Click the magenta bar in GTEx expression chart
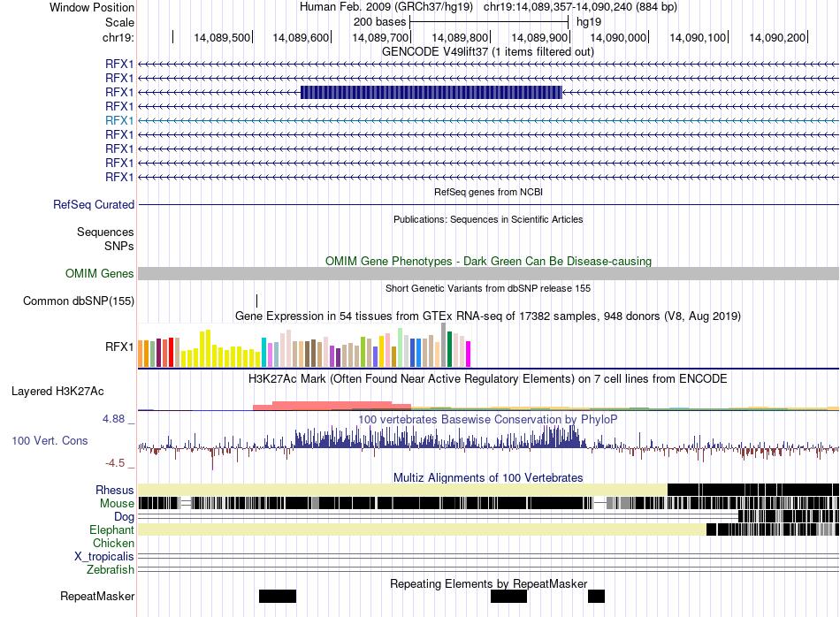The width and height of the screenshot is (840, 617). (x=468, y=354)
